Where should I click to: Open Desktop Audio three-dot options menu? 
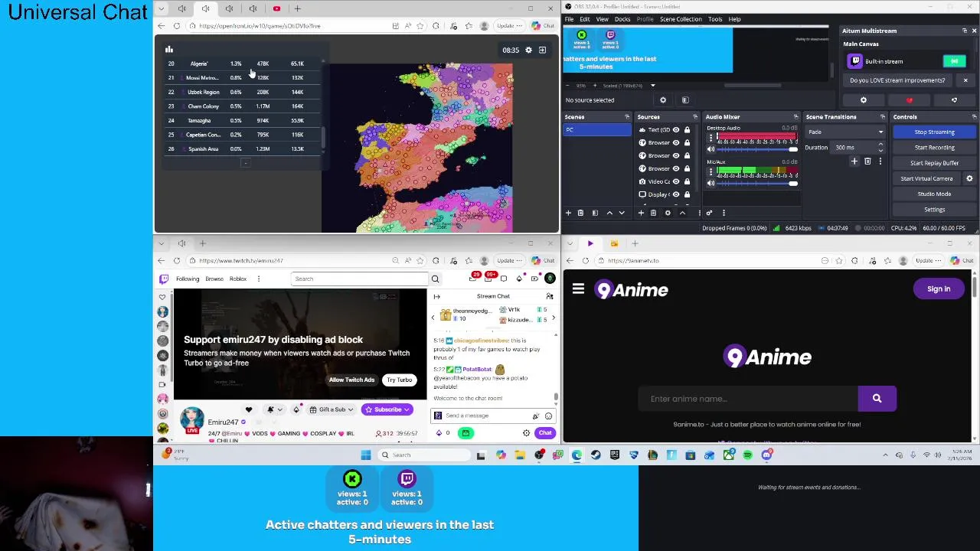(x=710, y=138)
